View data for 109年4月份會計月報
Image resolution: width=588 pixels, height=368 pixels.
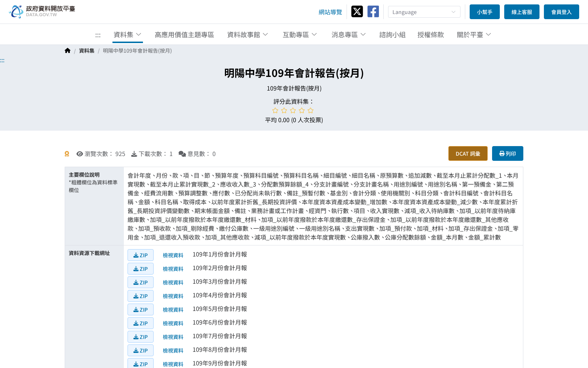[173, 296]
